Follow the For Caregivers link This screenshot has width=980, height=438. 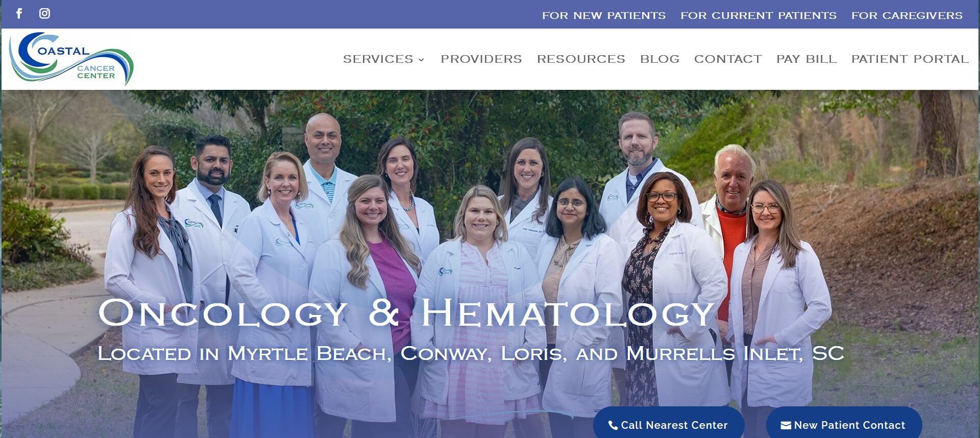[907, 16]
